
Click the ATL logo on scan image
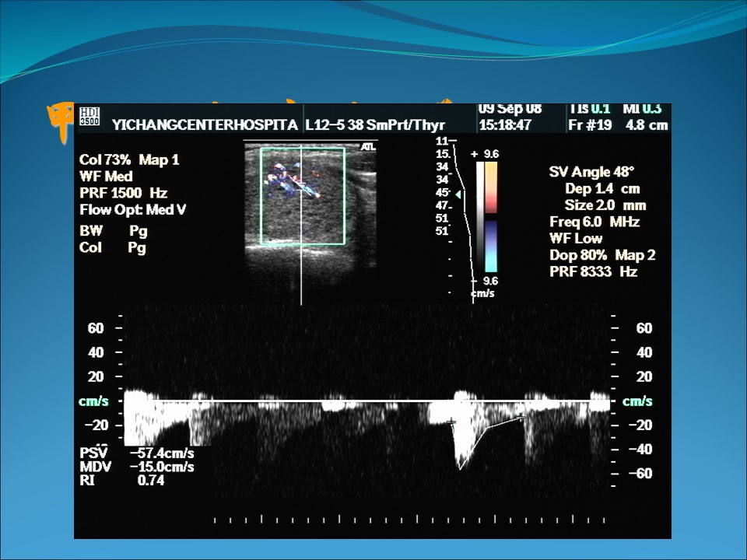tap(367, 147)
